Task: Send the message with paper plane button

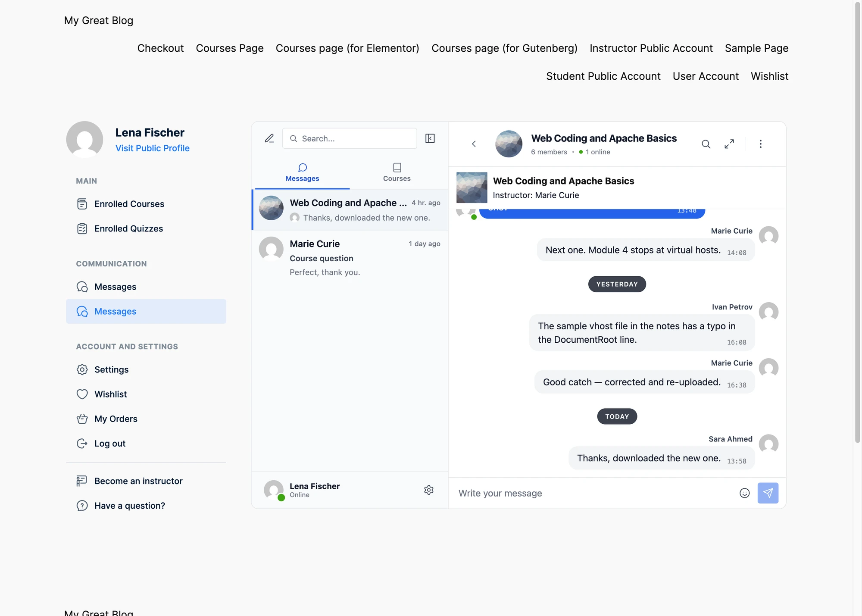Action: [768, 493]
